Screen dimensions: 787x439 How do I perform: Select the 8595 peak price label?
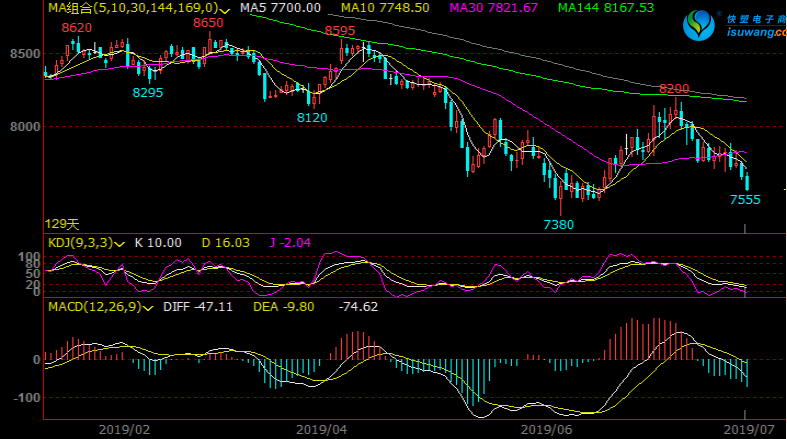(x=340, y=30)
